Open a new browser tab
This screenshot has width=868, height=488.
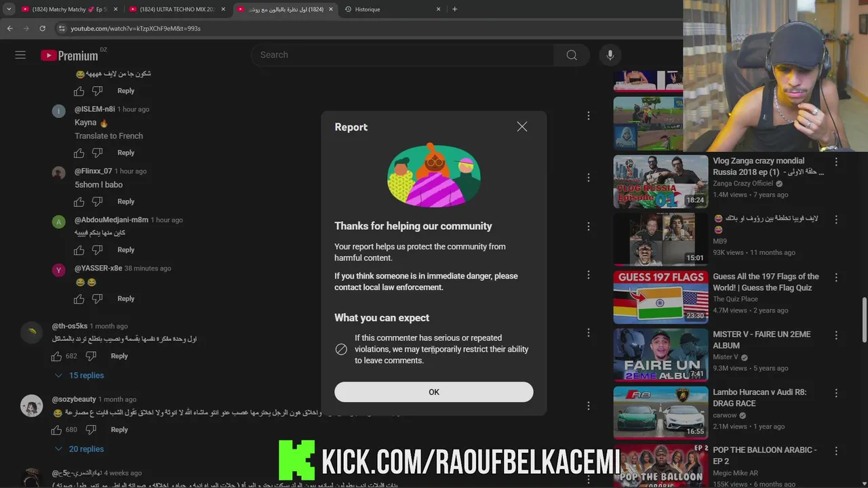click(x=454, y=9)
